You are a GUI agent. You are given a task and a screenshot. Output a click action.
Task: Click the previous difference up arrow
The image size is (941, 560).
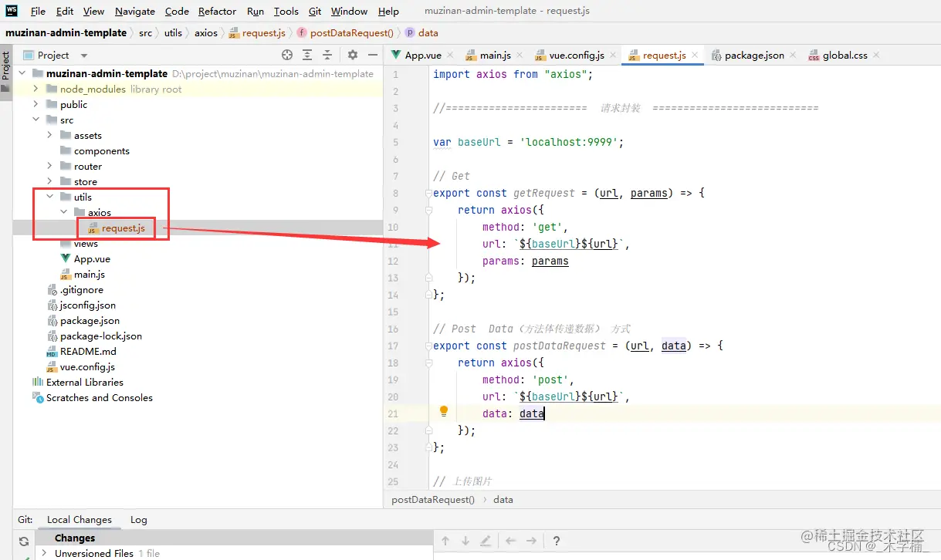point(445,541)
